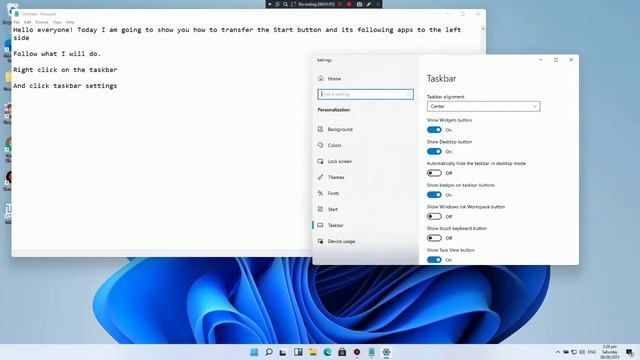The image size is (640, 360).
Task: Minimize the Settings window
Action: click(541, 60)
